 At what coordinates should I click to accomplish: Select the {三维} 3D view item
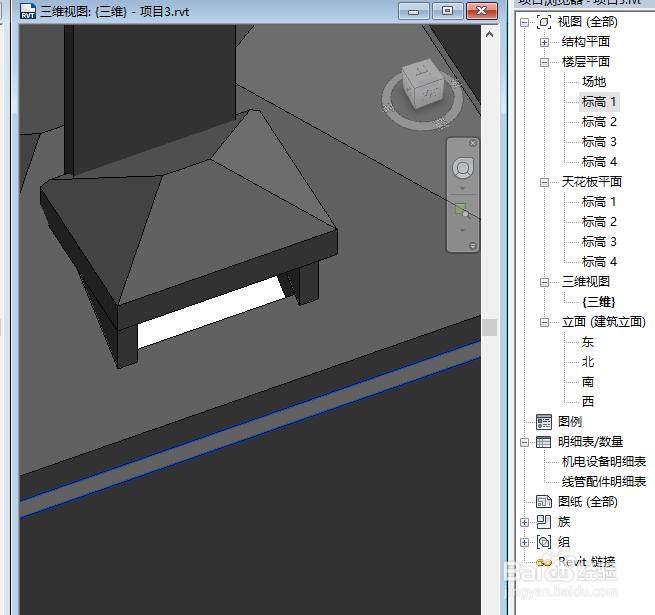(599, 302)
